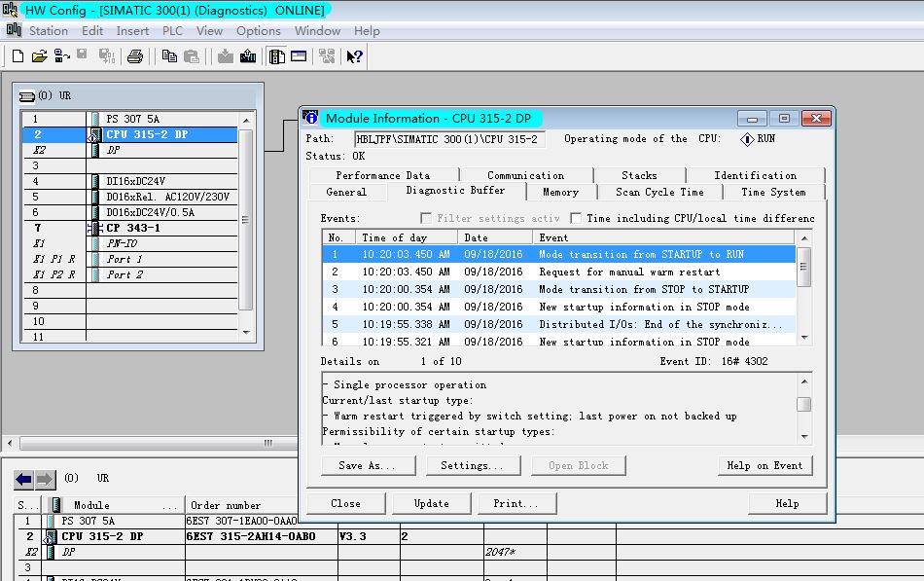The height and width of the screenshot is (581, 924).
Task: Select the PN-IO row under CP 343-1
Action: pos(129,243)
